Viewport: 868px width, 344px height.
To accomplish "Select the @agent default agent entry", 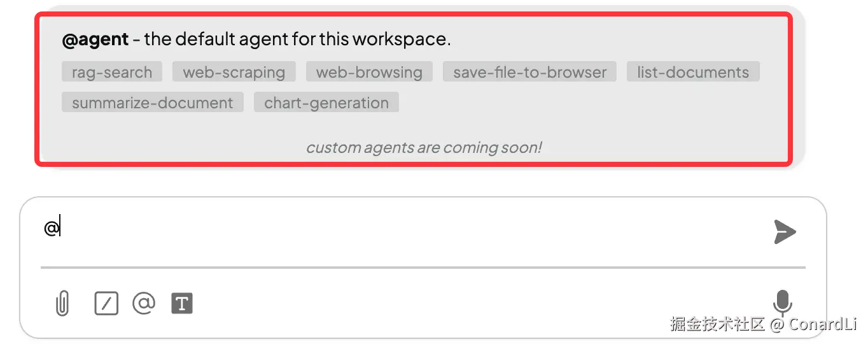I will point(95,39).
